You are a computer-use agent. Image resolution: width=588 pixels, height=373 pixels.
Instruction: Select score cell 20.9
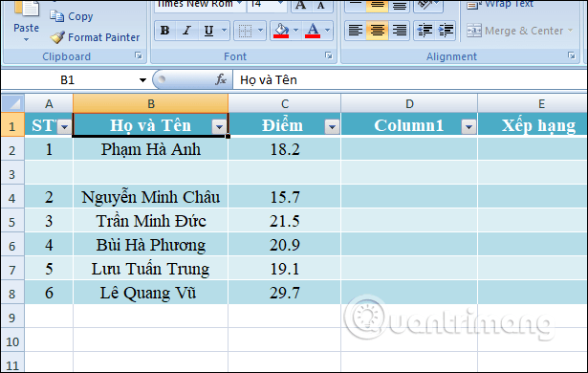point(285,245)
